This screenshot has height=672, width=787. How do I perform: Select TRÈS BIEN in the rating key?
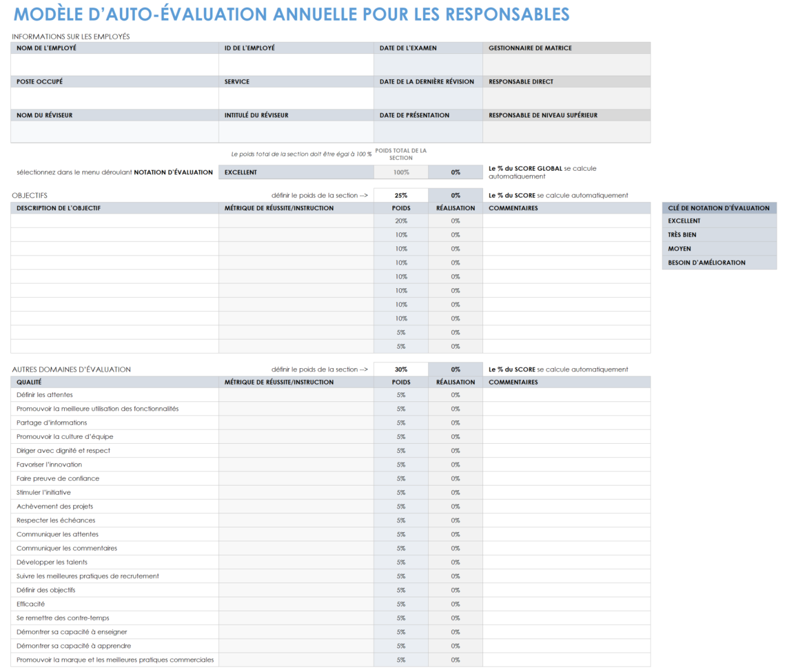click(x=719, y=234)
